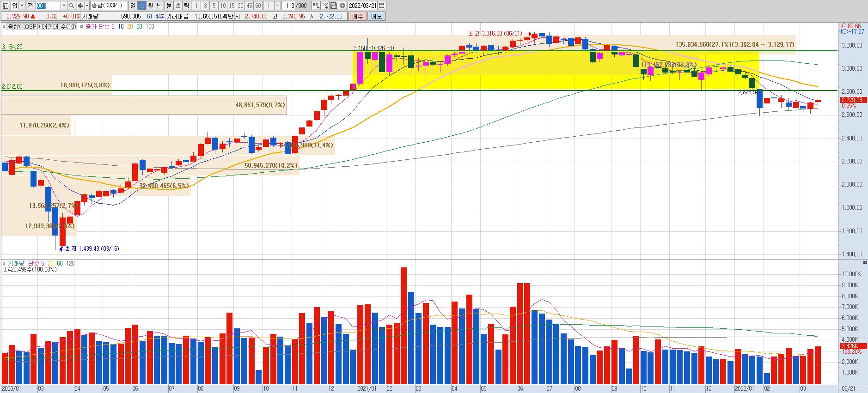This screenshot has width=868, height=393.
Task: Choose the 60 interval button
Action: click(258, 6)
